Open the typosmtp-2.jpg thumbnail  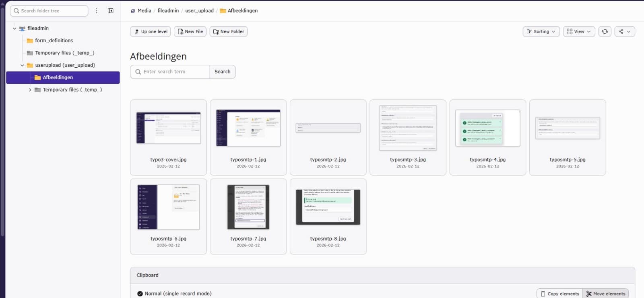(328, 128)
